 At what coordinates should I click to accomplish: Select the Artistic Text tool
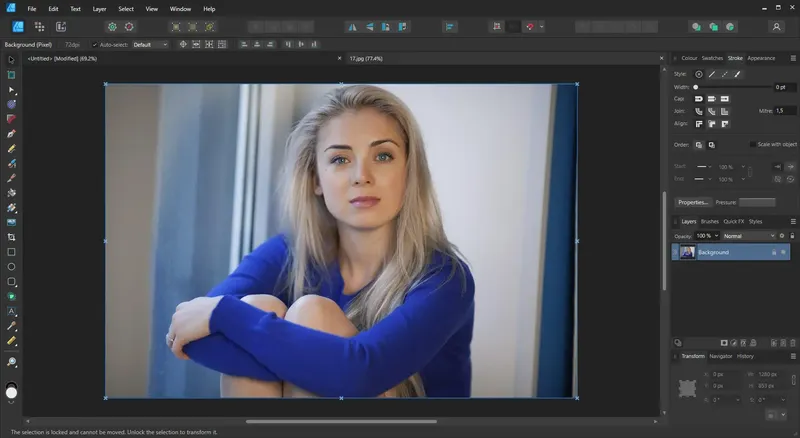tap(11, 311)
